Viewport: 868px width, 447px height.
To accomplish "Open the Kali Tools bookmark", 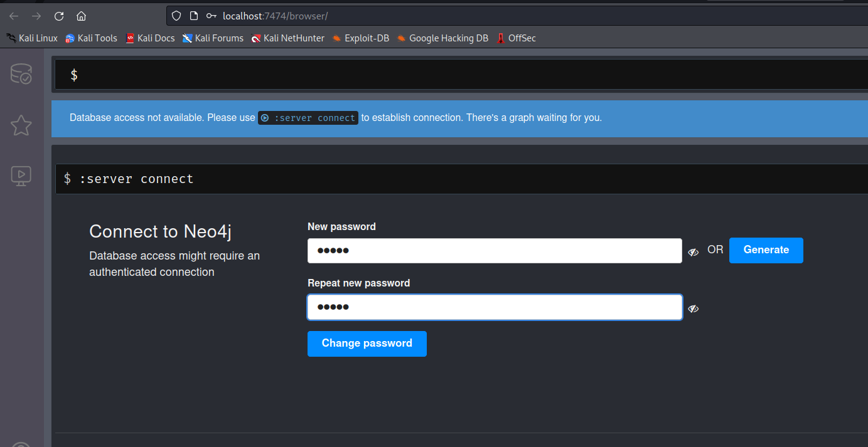I will pos(91,38).
